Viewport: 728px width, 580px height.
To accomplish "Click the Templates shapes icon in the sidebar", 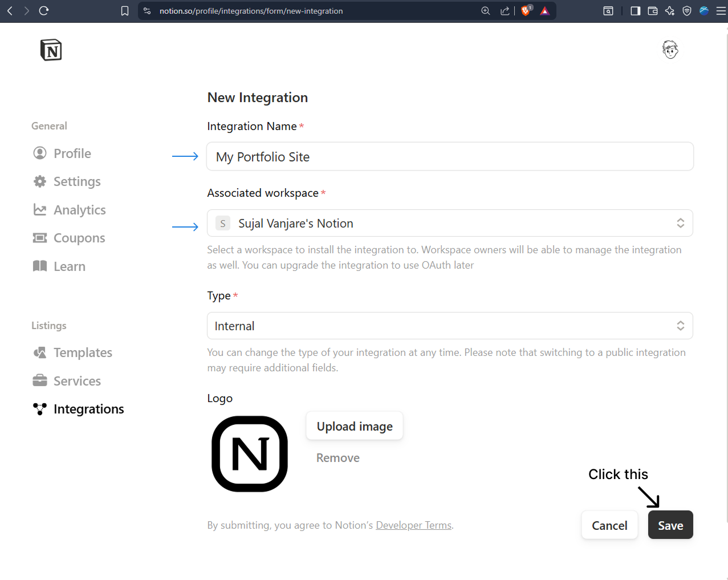I will 40,352.
